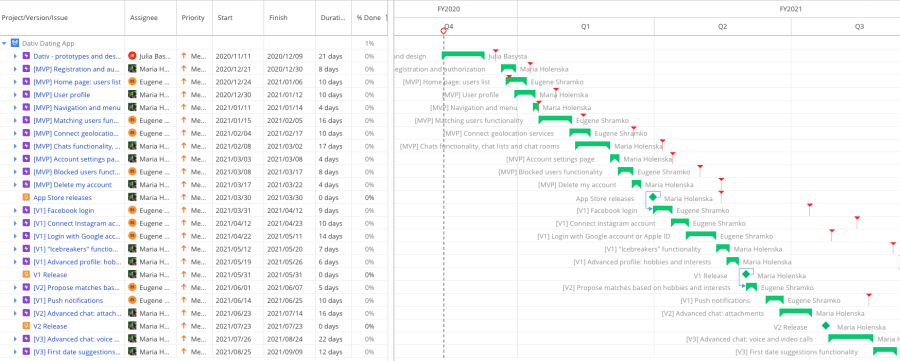
Task: Collapse the Dativ Dating App project row
Action: (x=5, y=43)
